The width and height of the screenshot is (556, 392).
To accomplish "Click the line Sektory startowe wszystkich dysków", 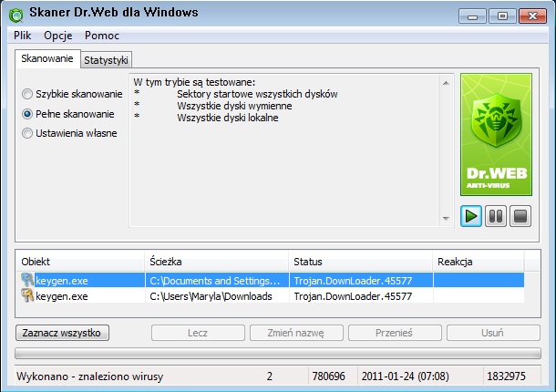I will point(257,94).
